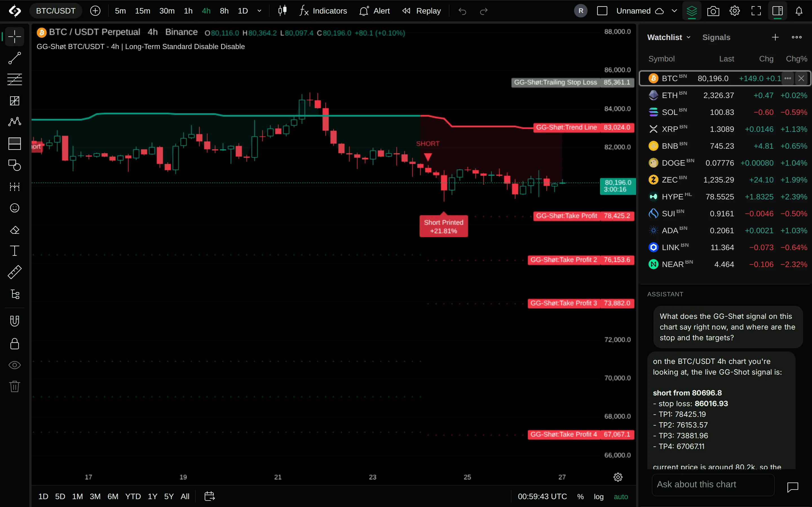Image resolution: width=812 pixels, height=507 pixels.
Task: Expand the Unnamed layout dropdown arrow
Action: click(x=674, y=11)
